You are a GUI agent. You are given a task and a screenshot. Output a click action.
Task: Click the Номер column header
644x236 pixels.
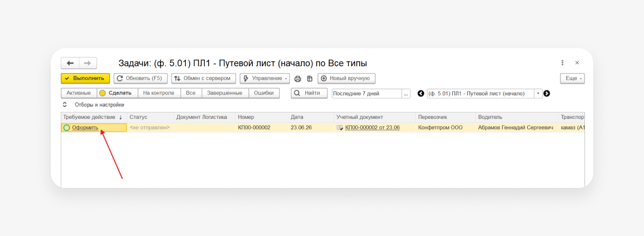tap(262, 117)
